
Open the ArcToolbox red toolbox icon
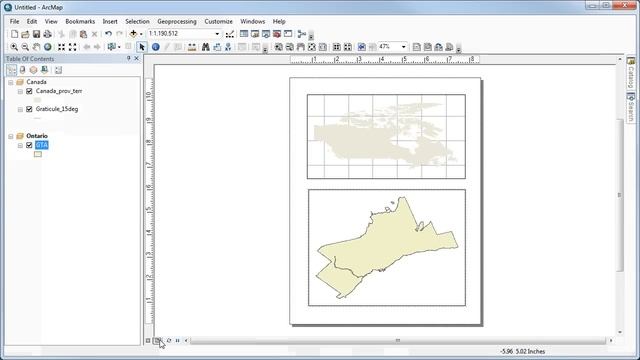(x=277, y=34)
